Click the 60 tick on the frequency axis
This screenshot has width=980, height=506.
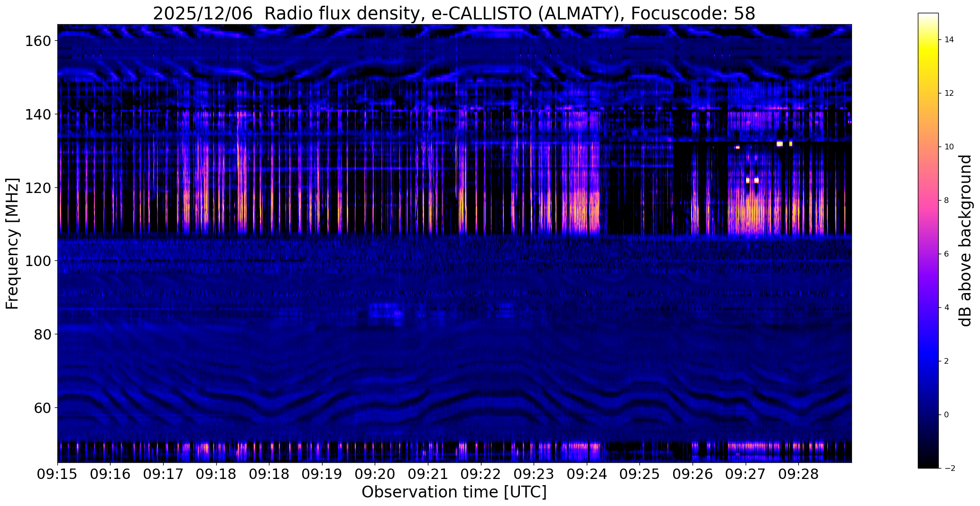pyautogui.click(x=42, y=407)
